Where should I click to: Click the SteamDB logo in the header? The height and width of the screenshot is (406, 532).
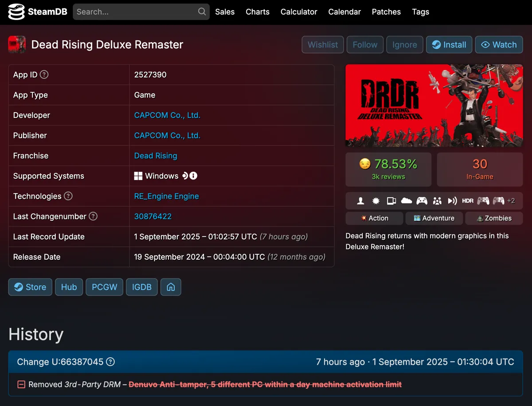click(37, 12)
